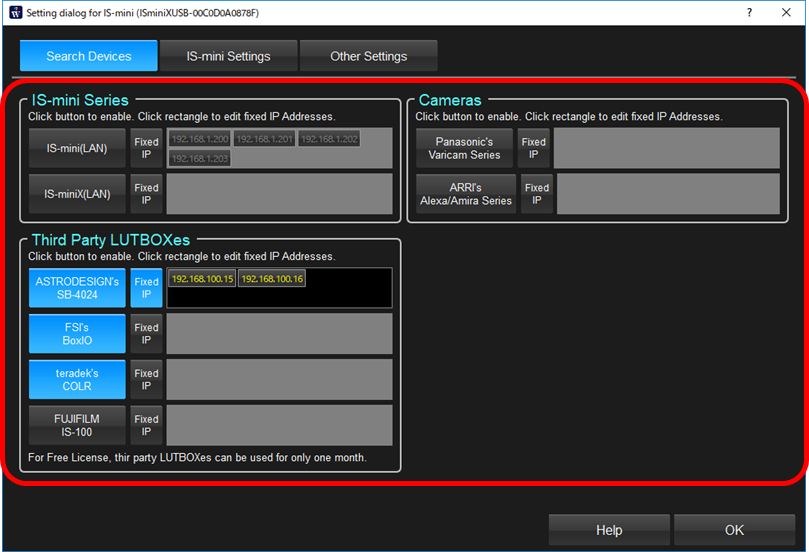Screen dimensions: 809x552
Task: Disable teradek's COLR button
Action: click(77, 380)
